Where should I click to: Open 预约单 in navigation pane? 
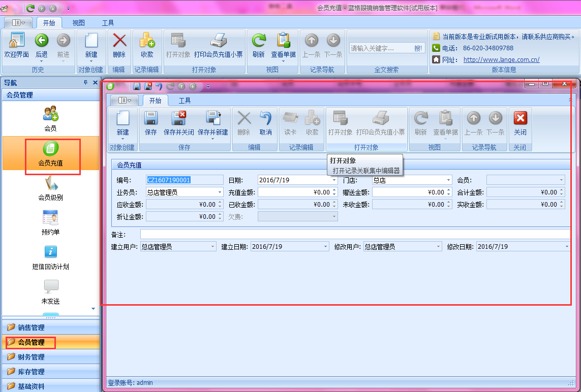point(50,222)
